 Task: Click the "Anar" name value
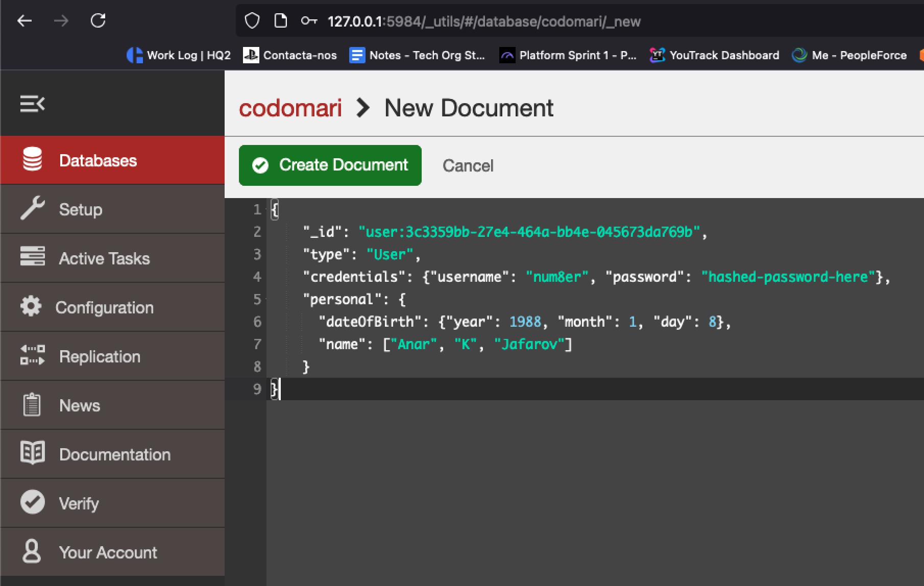(x=414, y=344)
